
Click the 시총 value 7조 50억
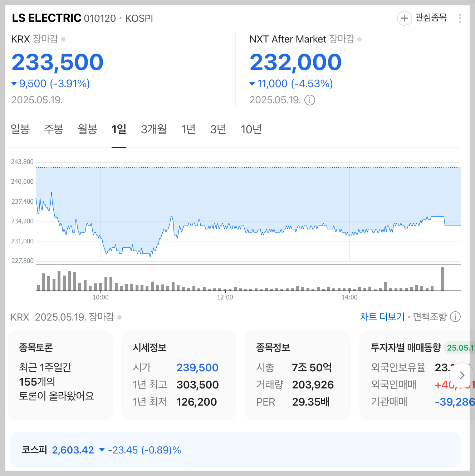pos(312,368)
